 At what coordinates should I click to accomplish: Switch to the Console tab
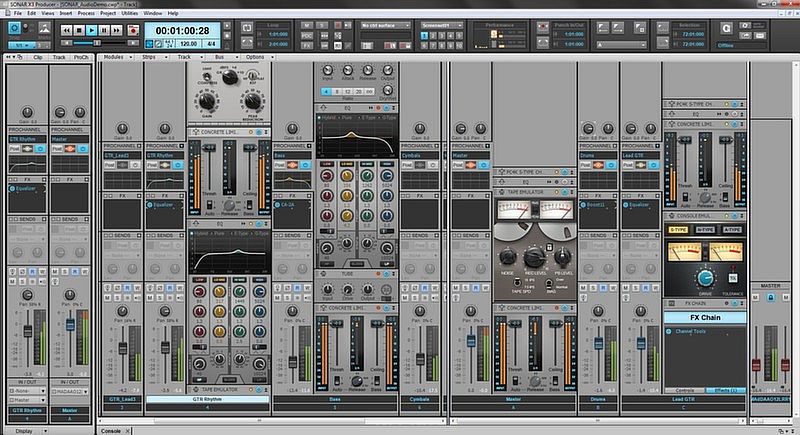tap(112, 430)
